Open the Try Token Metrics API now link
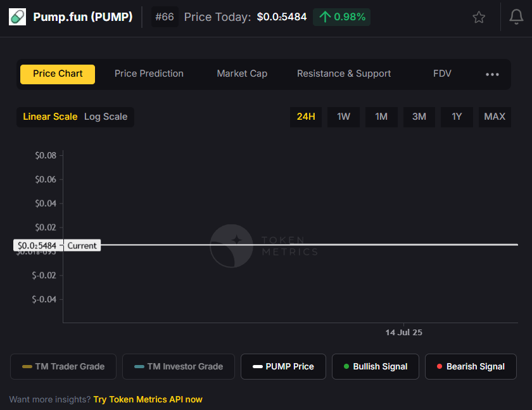This screenshot has width=532, height=410. pyautogui.click(x=148, y=399)
